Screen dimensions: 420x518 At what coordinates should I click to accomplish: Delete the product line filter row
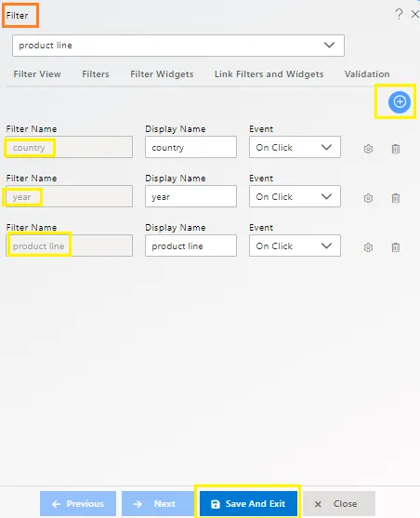396,247
